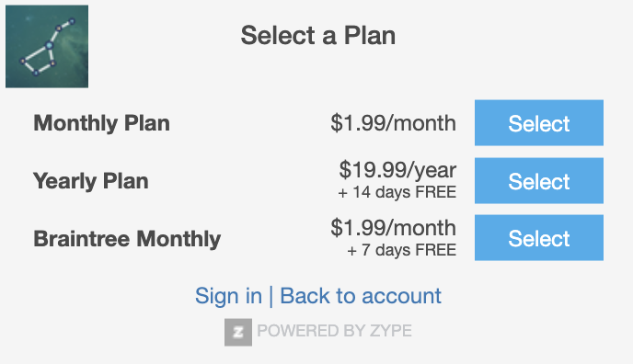Open the Sign in link
Viewport: 633px width, 364px height.
tap(228, 296)
